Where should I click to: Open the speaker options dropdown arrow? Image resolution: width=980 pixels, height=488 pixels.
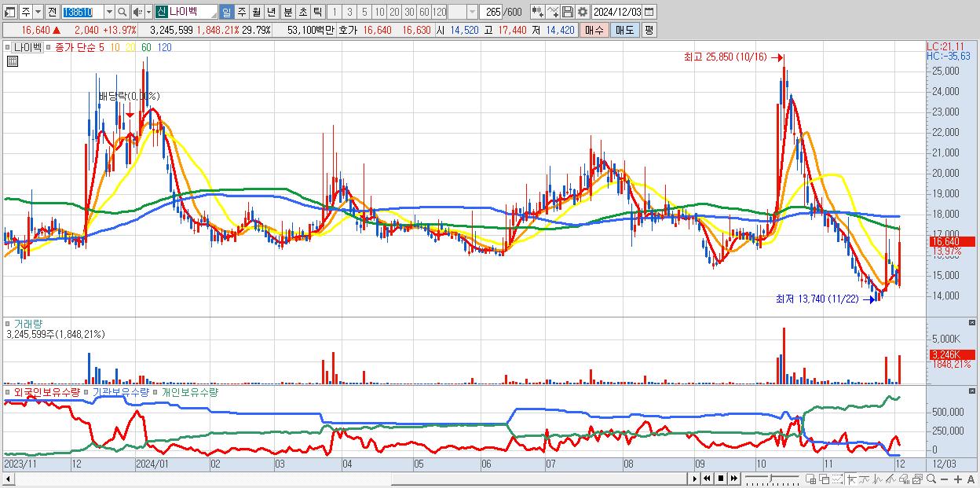[148, 12]
